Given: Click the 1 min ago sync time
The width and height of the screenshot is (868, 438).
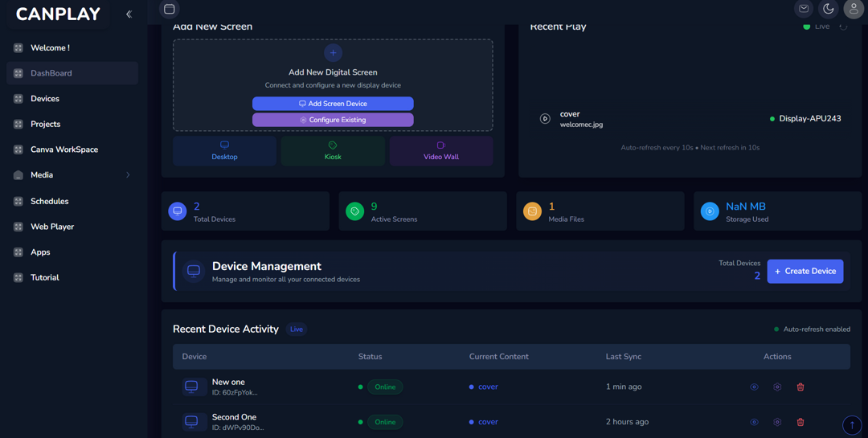Looking at the screenshot, I should [624, 387].
